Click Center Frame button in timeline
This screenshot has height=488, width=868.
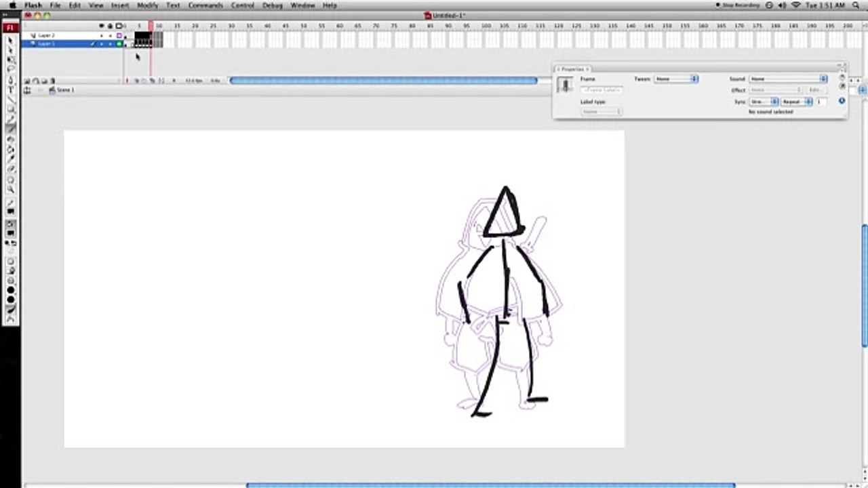click(x=127, y=81)
